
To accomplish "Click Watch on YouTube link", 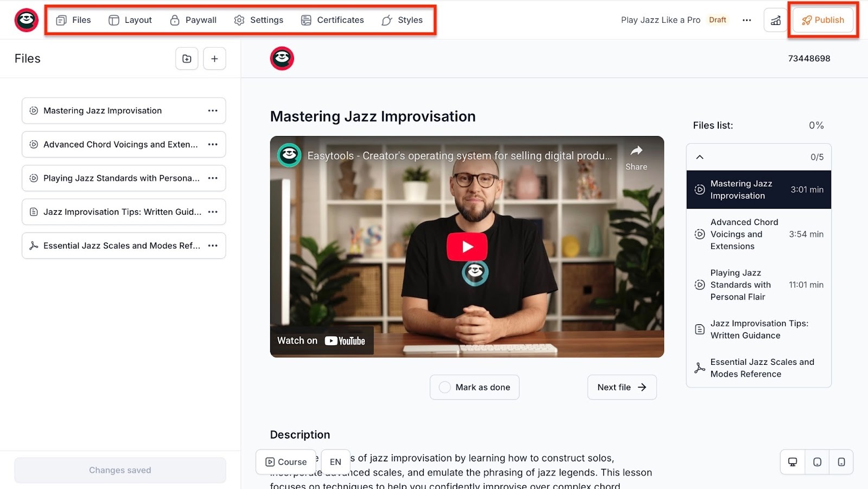I will (x=321, y=340).
